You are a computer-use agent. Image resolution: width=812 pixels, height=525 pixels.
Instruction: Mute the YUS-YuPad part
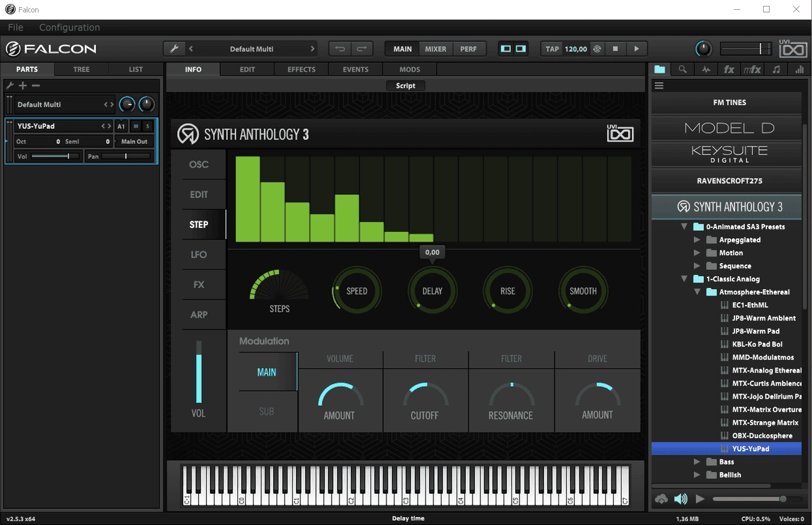[136, 126]
